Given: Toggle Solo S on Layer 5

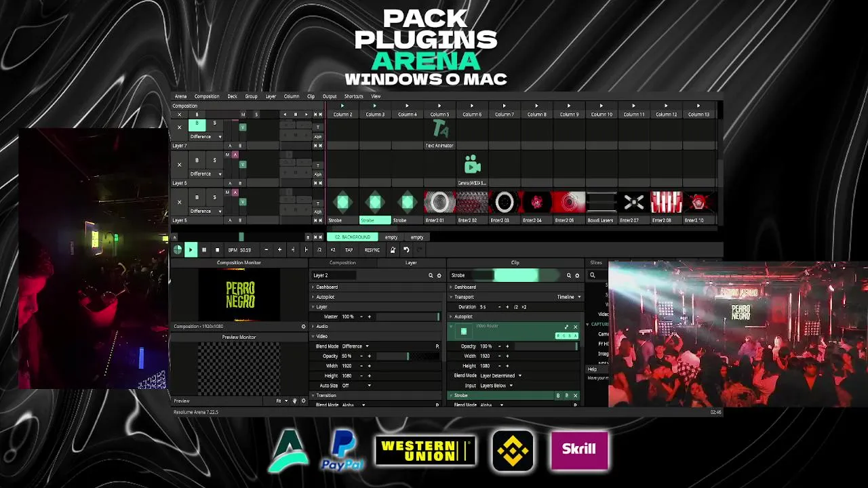Looking at the screenshot, I should [x=214, y=198].
